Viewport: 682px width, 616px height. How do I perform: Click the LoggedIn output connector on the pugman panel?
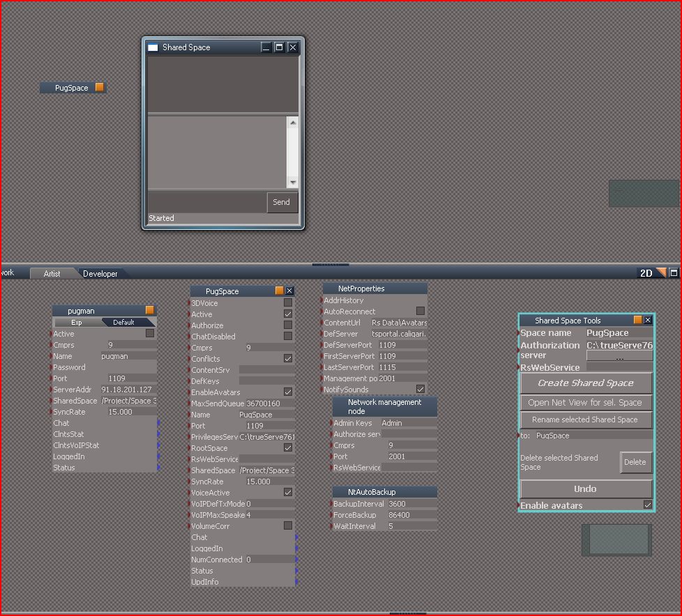point(158,456)
